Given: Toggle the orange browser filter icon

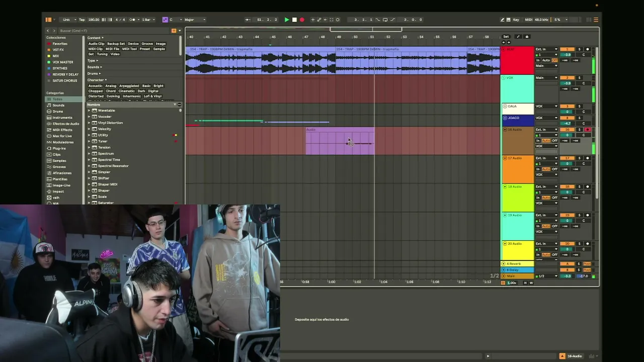Looking at the screenshot, I should pyautogui.click(x=174, y=31).
